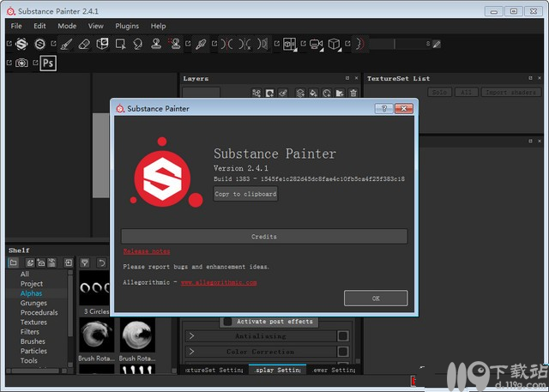Open the View menu
549x392 pixels.
tap(95, 26)
